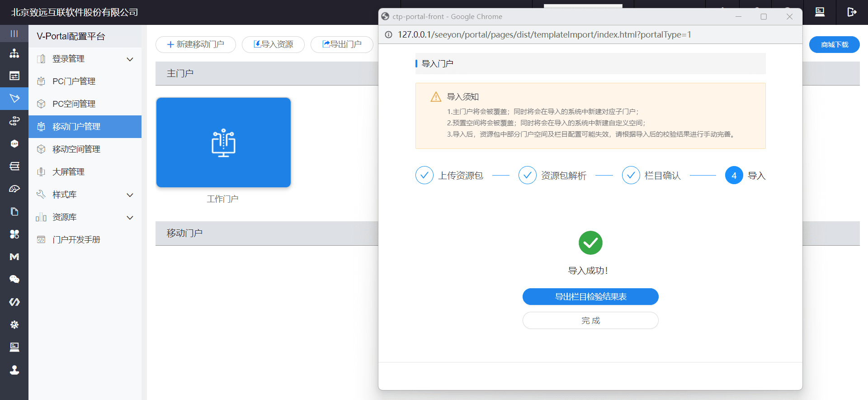
Task: Open the 工作门户 blue portal thumbnail
Action: point(223,143)
